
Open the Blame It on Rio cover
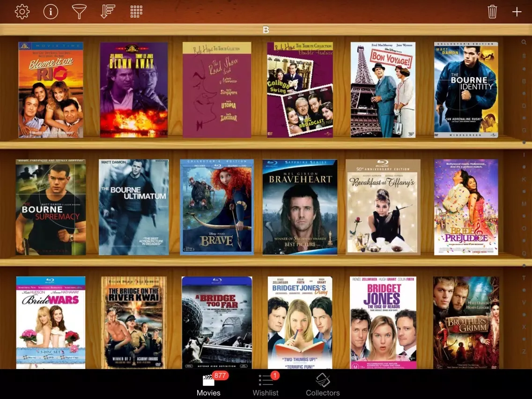(51, 90)
